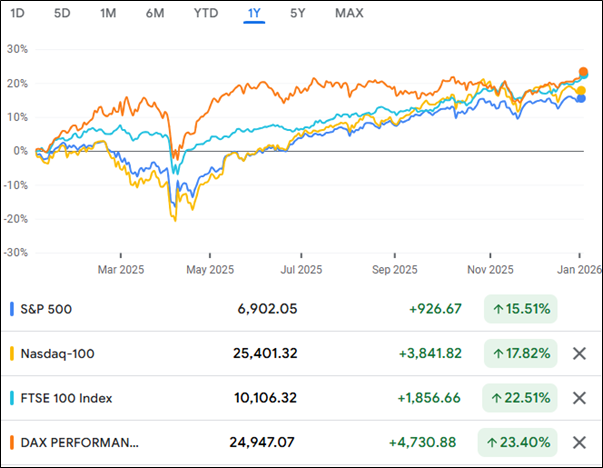Click the 22.51% up-arrow badge
The width and height of the screenshot is (603, 468).
click(x=520, y=398)
